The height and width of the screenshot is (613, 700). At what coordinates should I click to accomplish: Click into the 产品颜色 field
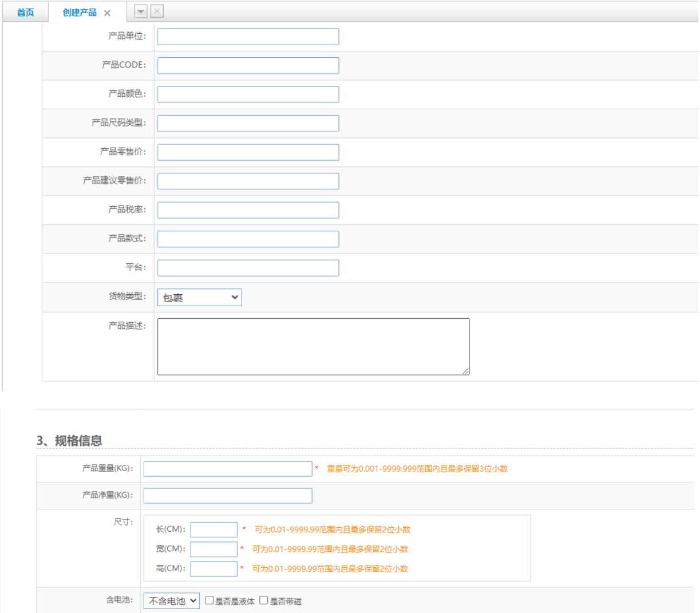248,94
